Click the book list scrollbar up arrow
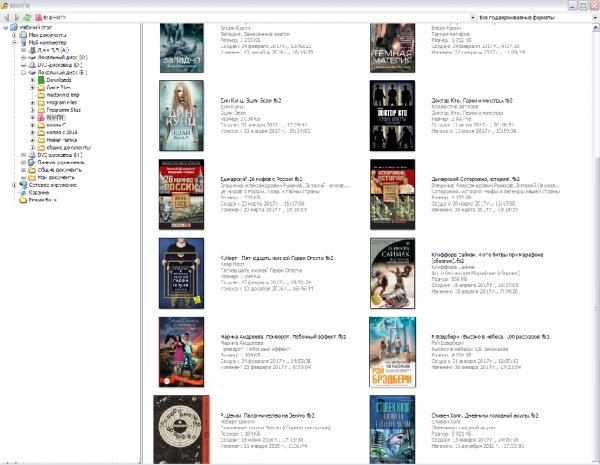600x465 pixels. coord(596,28)
